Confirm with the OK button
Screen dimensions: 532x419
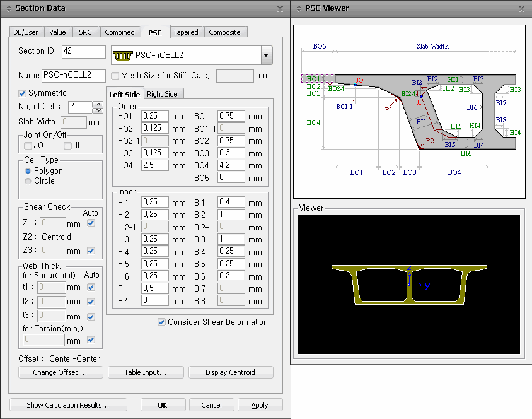click(163, 405)
